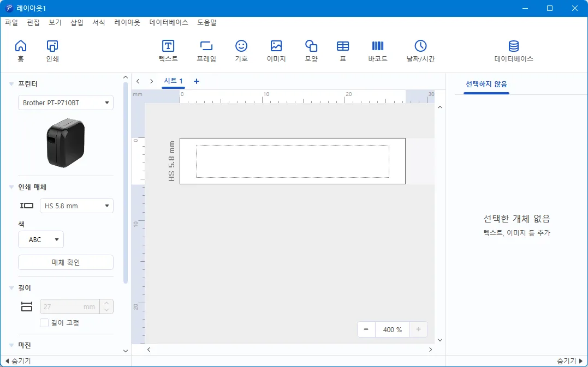Insert a table using the 표 tool
Image resolution: width=588 pixels, height=367 pixels.
click(x=342, y=51)
